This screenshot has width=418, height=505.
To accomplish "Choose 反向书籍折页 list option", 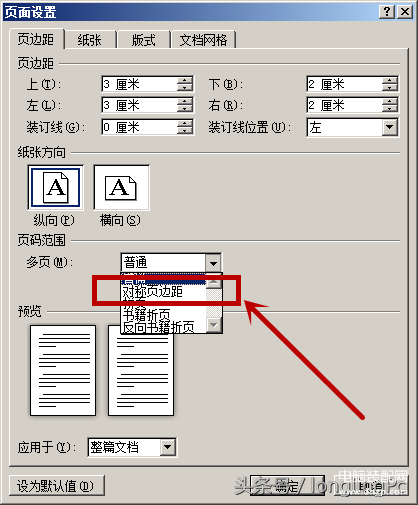I will tap(158, 327).
